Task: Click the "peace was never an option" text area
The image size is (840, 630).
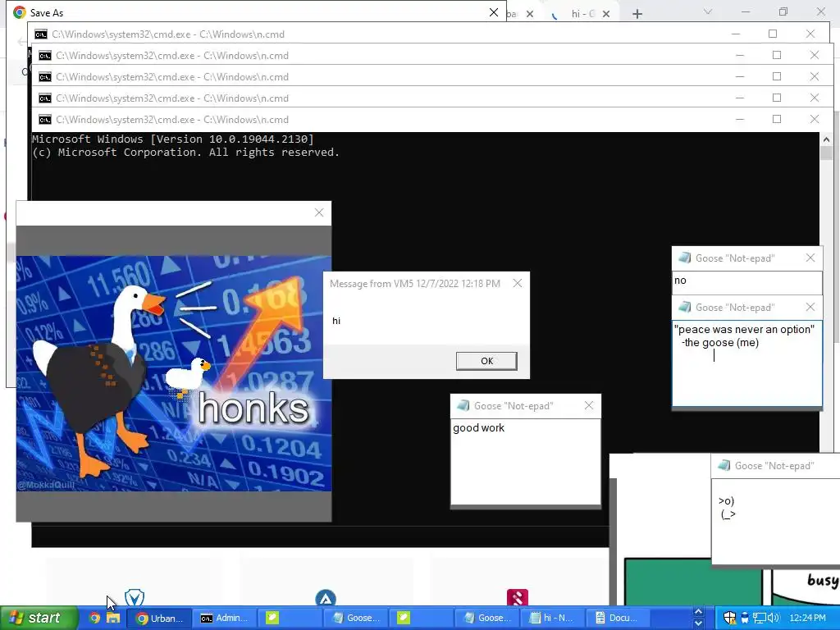Action: tap(746, 363)
